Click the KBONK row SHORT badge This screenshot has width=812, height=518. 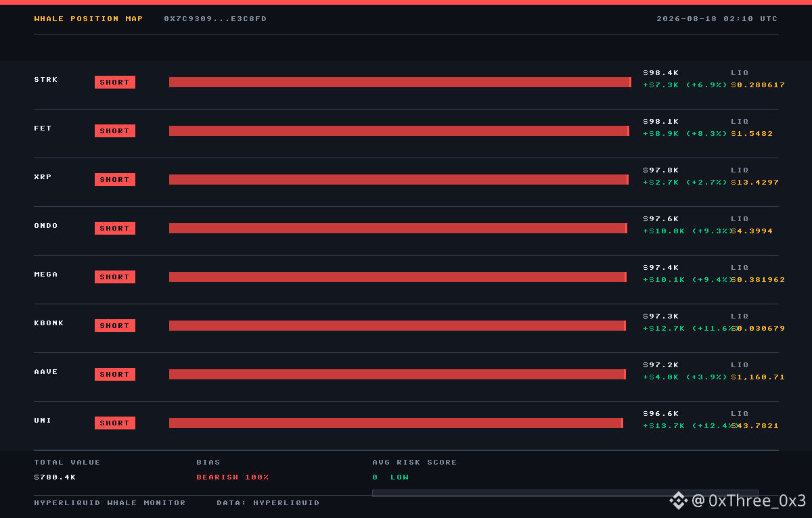click(x=115, y=326)
